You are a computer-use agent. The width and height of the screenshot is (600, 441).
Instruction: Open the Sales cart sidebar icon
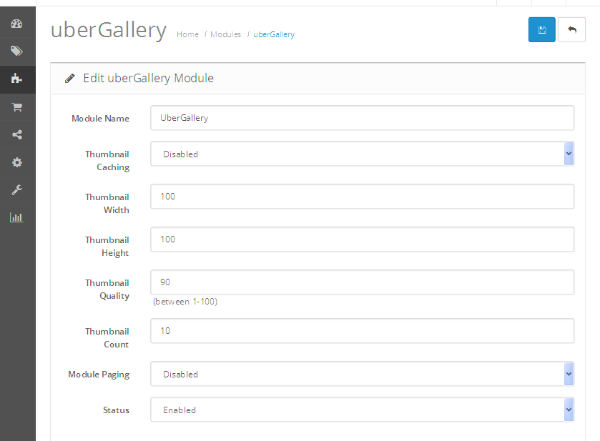pos(16,107)
